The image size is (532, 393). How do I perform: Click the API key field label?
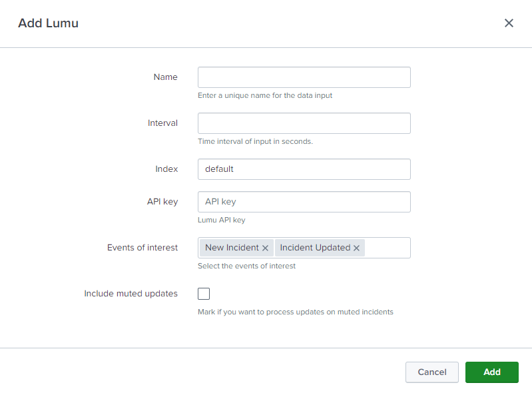click(162, 202)
